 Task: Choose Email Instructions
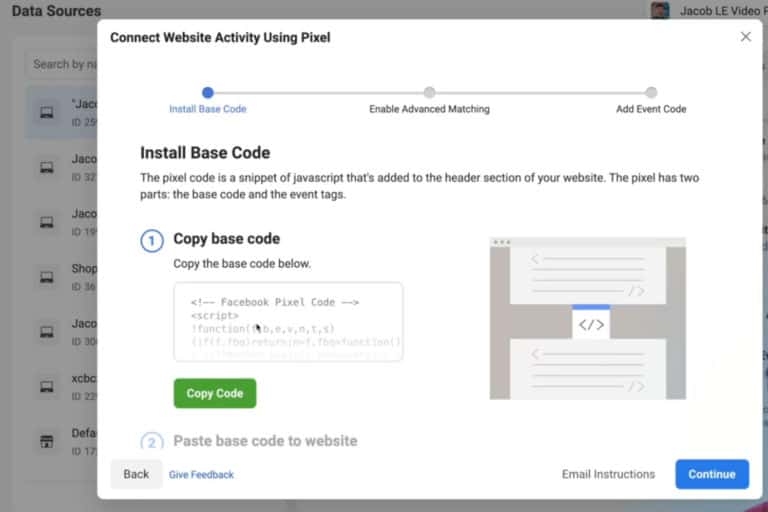click(608, 474)
